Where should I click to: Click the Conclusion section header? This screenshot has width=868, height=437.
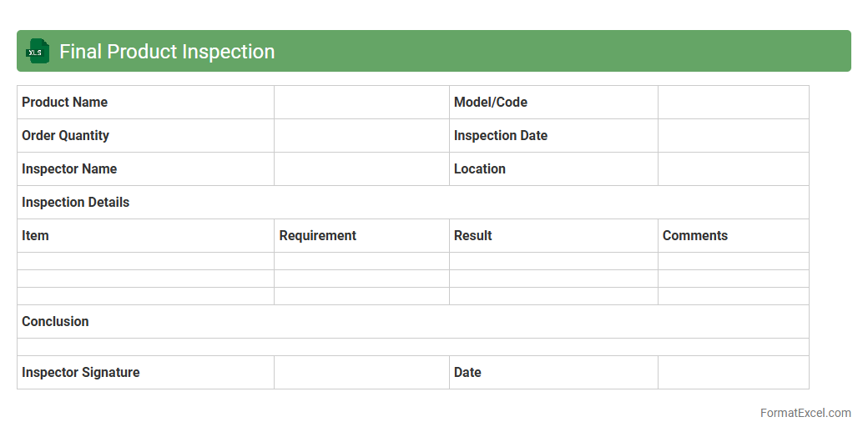(55, 322)
